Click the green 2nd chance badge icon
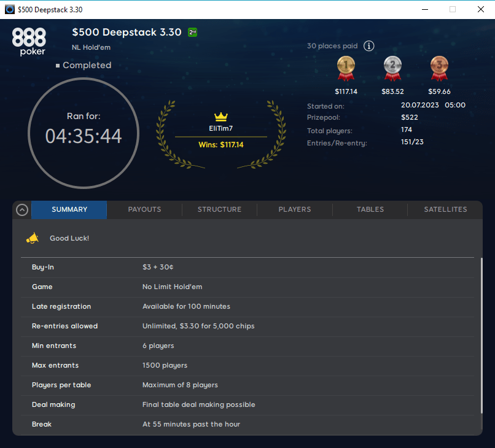This screenshot has width=495, height=448. [193, 32]
